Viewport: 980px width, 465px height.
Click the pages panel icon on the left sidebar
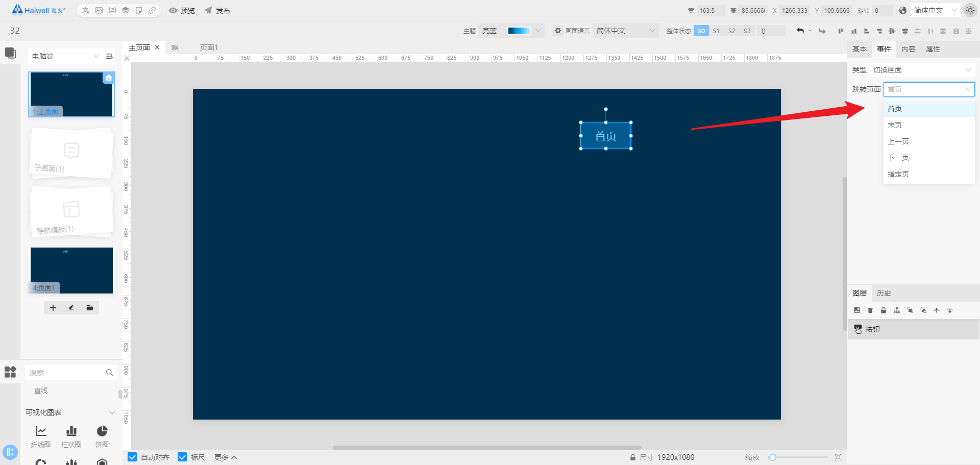pos(10,53)
